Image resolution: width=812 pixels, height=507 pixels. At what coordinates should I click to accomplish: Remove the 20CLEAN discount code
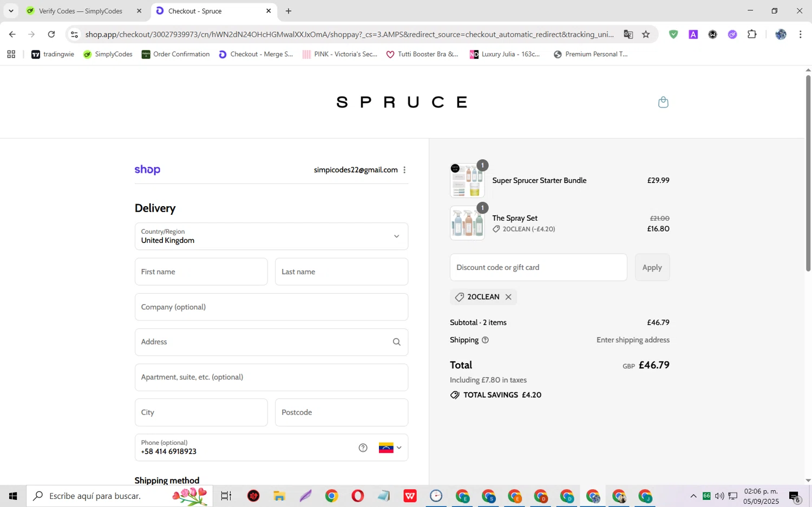(x=508, y=297)
